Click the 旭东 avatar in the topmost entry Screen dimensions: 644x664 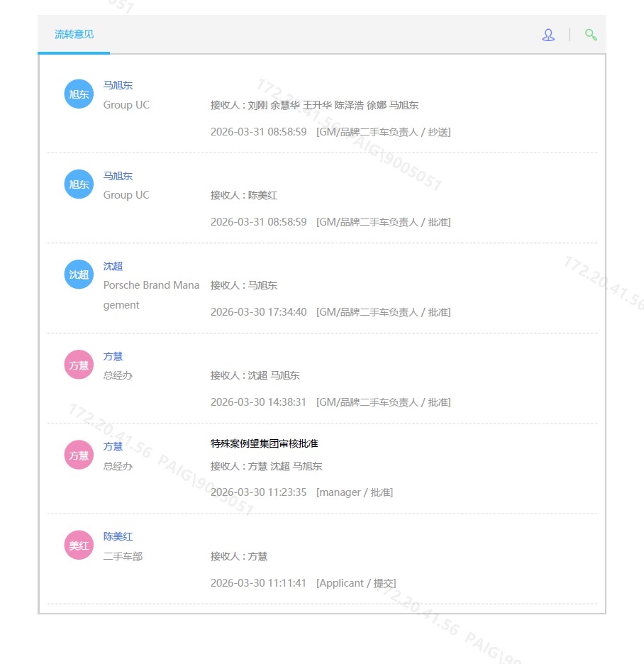point(79,94)
